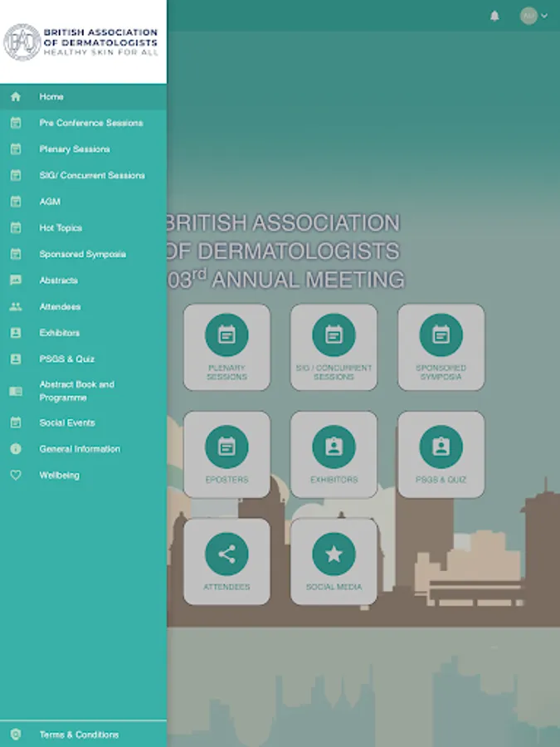560x747 pixels.
Task: Click calendar icon beside sidebar Plenary Sessions
Action: (x=16, y=149)
